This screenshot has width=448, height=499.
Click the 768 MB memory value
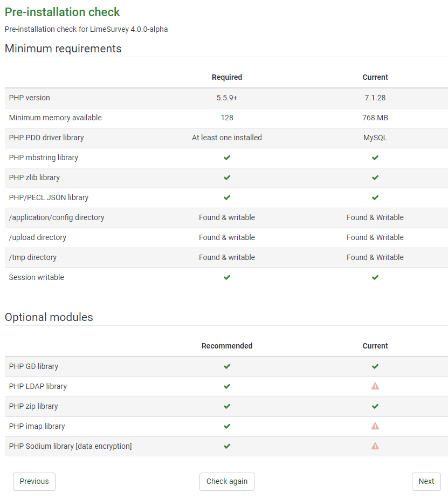click(375, 118)
